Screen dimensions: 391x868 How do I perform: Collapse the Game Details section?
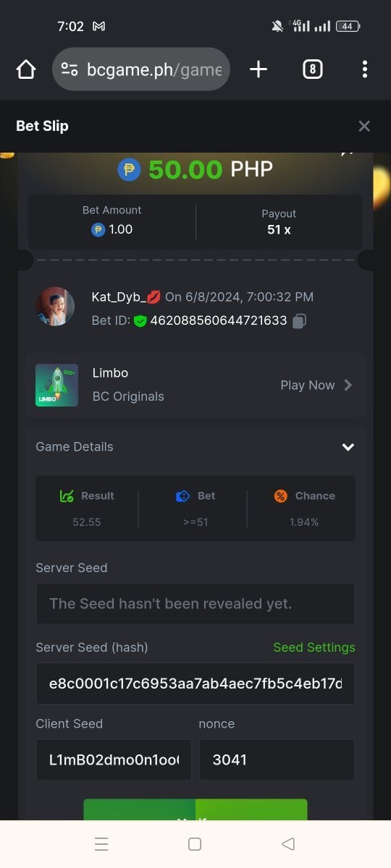348,447
